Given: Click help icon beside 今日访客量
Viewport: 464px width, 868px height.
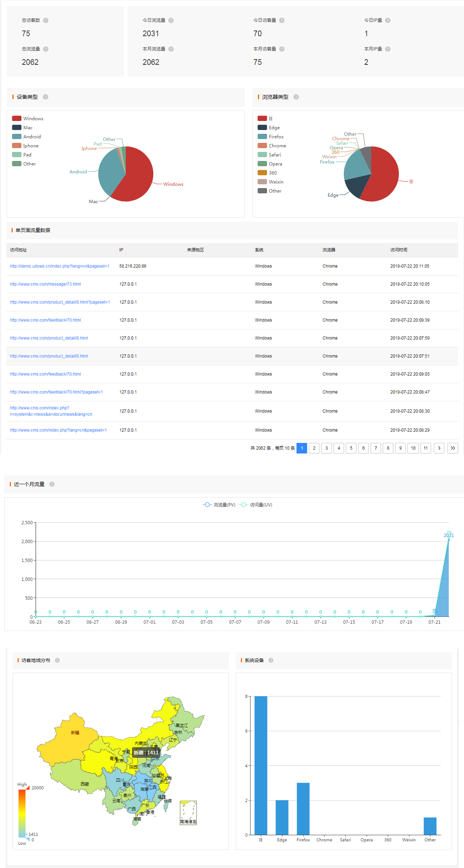Looking at the screenshot, I should [282, 20].
